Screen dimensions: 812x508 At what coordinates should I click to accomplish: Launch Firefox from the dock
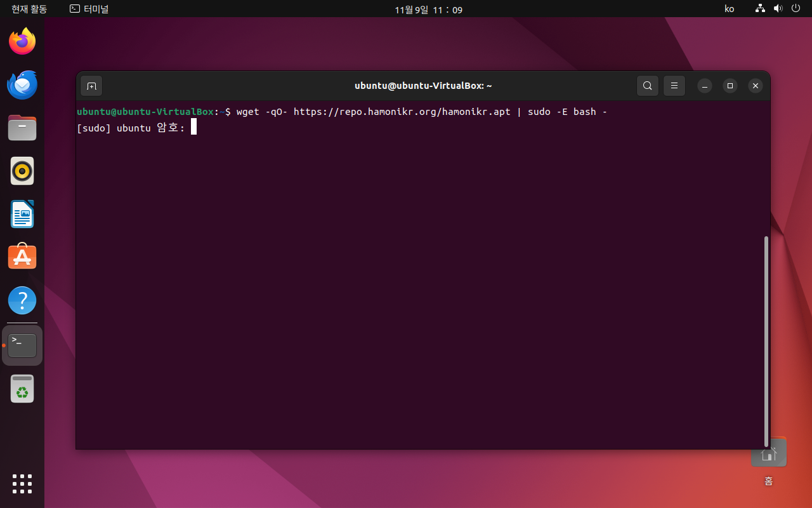pyautogui.click(x=22, y=42)
